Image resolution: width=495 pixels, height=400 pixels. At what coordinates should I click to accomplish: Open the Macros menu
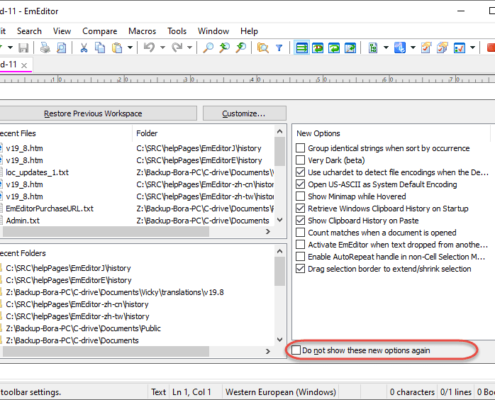[142, 31]
